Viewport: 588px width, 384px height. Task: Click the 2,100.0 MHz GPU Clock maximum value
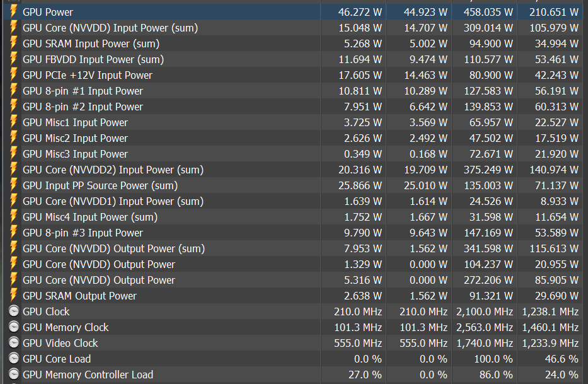[484, 311]
